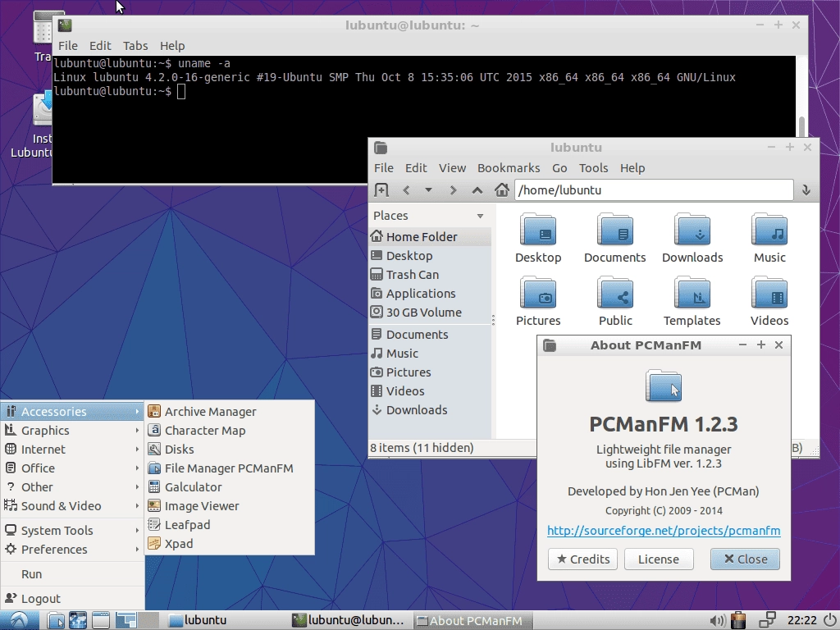Screen dimensions: 840x630
Task: Go back using PCManFM's left arrow
Action: point(406,190)
